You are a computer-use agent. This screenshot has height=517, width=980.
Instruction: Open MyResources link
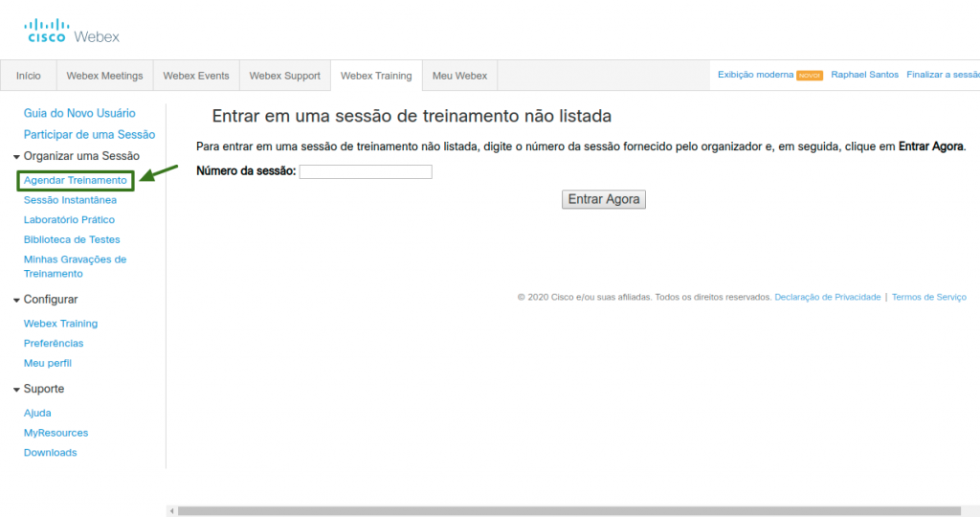pyautogui.click(x=56, y=433)
